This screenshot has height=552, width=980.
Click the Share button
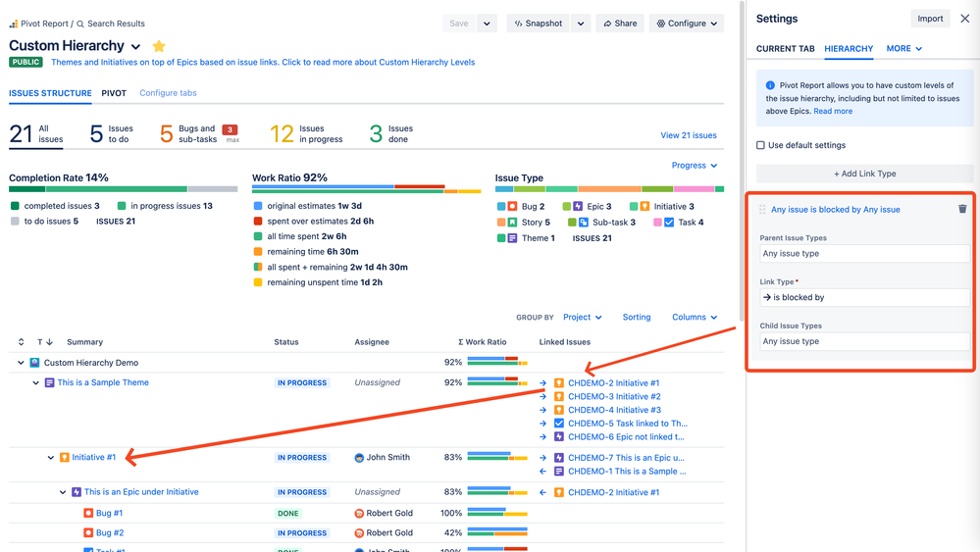tap(620, 24)
